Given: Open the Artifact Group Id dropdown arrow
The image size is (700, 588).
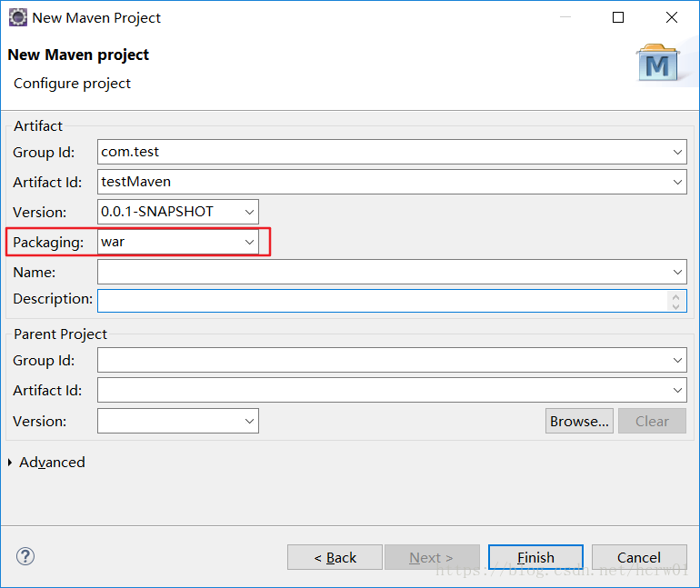Looking at the screenshot, I should [x=677, y=152].
